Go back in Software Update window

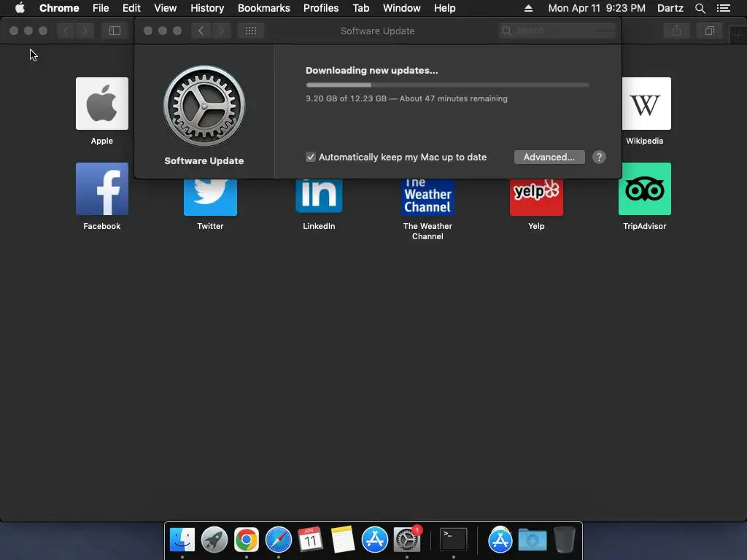tap(201, 31)
